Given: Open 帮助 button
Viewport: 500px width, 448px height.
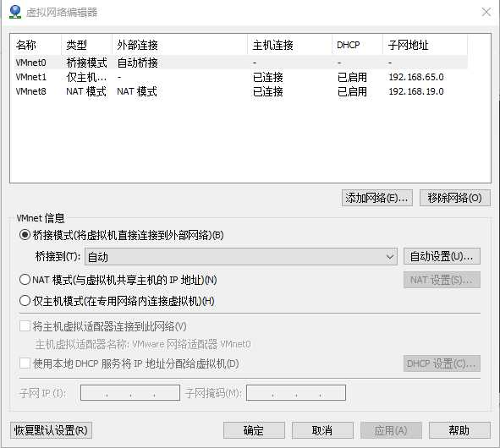Looking at the screenshot, I should click(x=459, y=430).
